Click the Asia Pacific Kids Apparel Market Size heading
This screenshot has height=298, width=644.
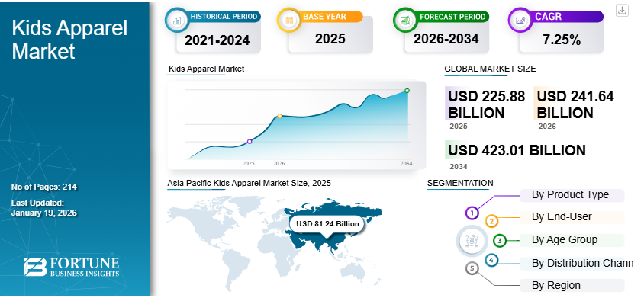(x=249, y=183)
